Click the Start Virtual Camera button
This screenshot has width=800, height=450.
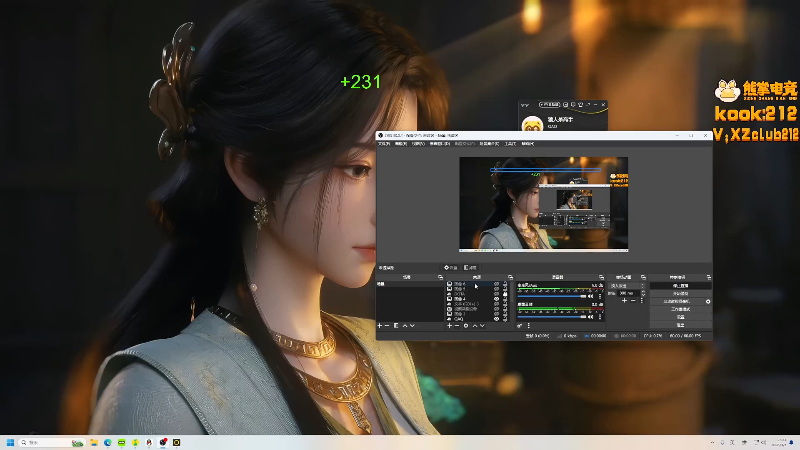[x=677, y=302]
